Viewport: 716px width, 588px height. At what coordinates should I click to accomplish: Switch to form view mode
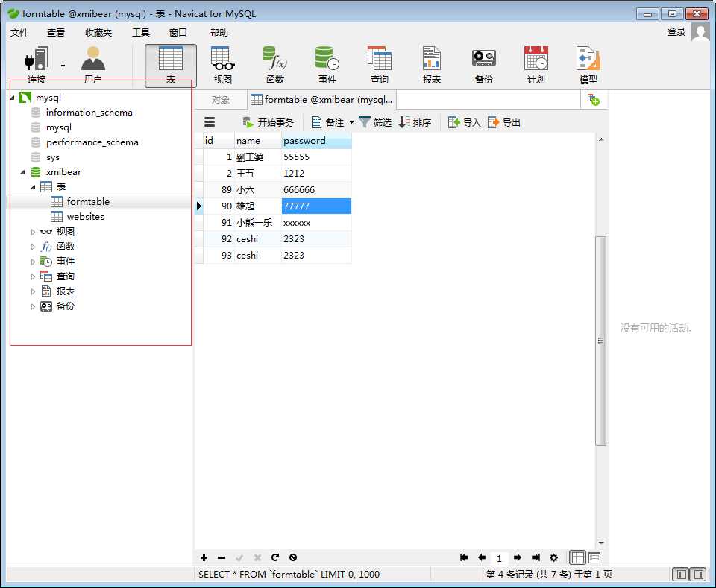tap(594, 557)
